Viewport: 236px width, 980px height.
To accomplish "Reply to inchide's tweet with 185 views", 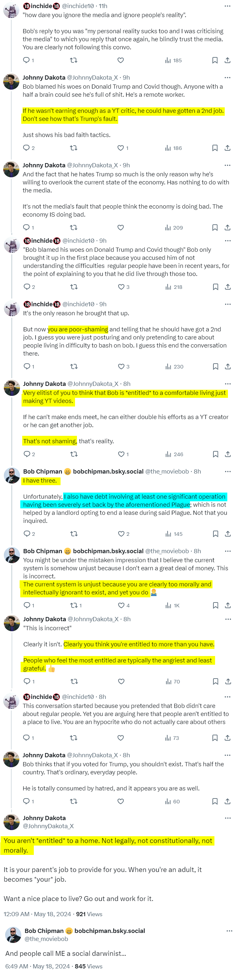I will pos(27,60).
